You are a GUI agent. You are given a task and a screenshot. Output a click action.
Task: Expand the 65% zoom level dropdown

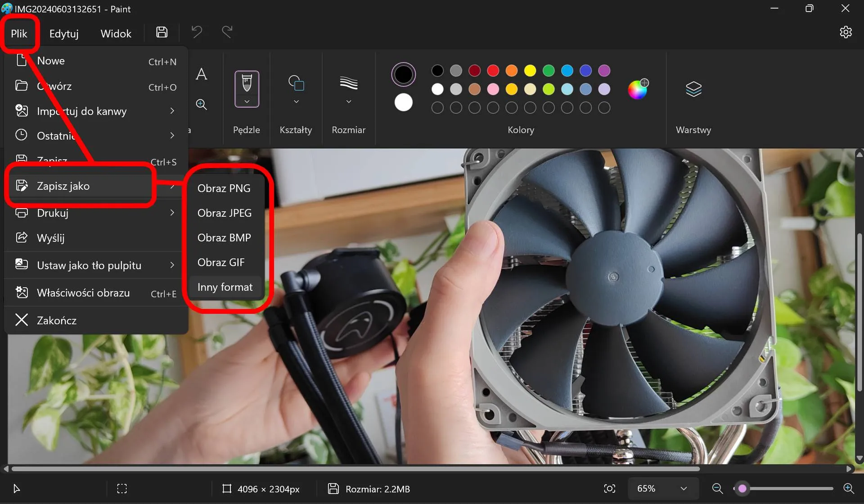(x=684, y=489)
